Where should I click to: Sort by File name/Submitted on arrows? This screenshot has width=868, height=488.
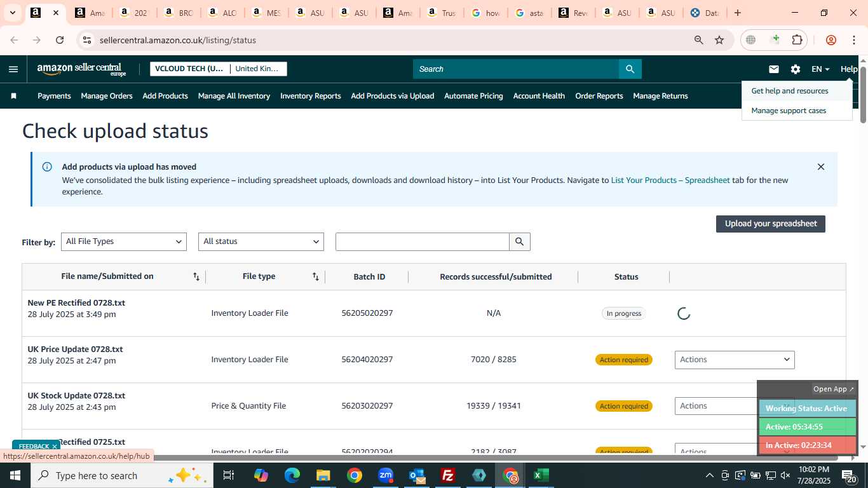(x=196, y=276)
